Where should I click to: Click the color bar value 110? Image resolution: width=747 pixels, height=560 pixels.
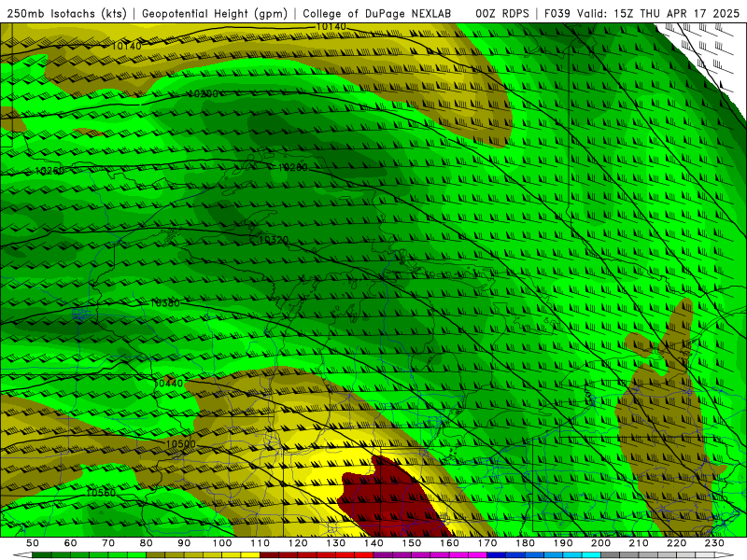261,543
